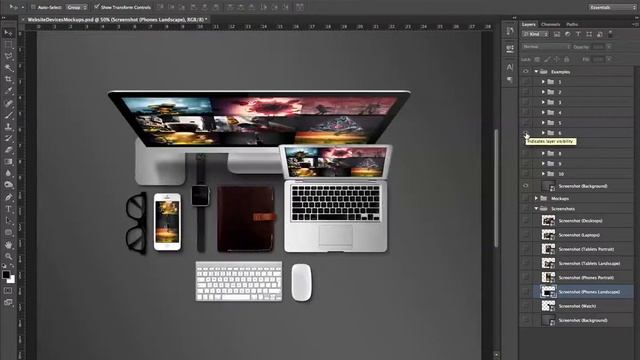Select the Healing Brush tool
Screen dimensions: 640x360
[8, 103]
